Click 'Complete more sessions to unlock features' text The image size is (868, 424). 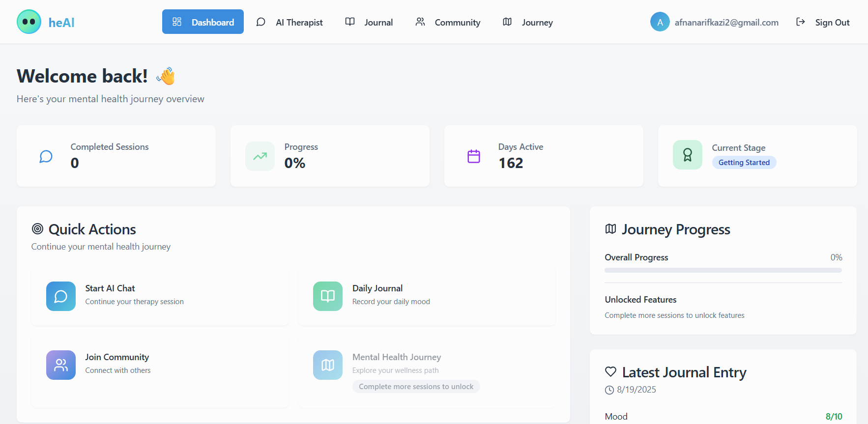[x=674, y=315]
